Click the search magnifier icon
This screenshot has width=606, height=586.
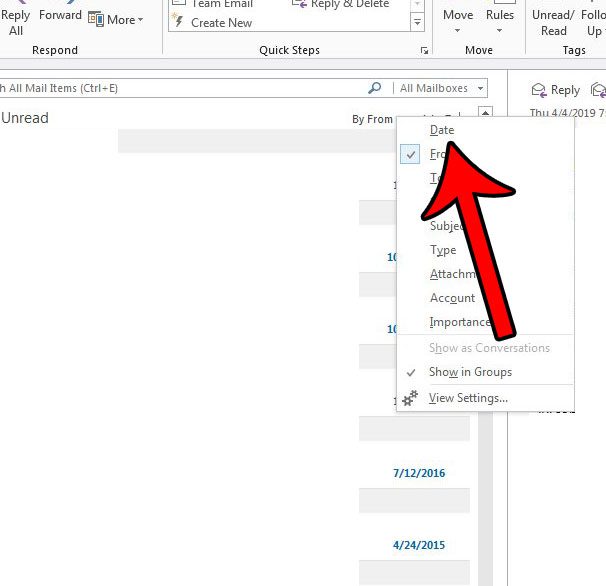pyautogui.click(x=375, y=88)
